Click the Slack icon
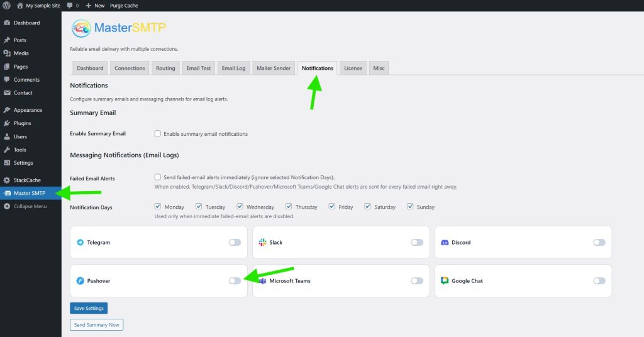This screenshot has width=644, height=337. point(262,243)
